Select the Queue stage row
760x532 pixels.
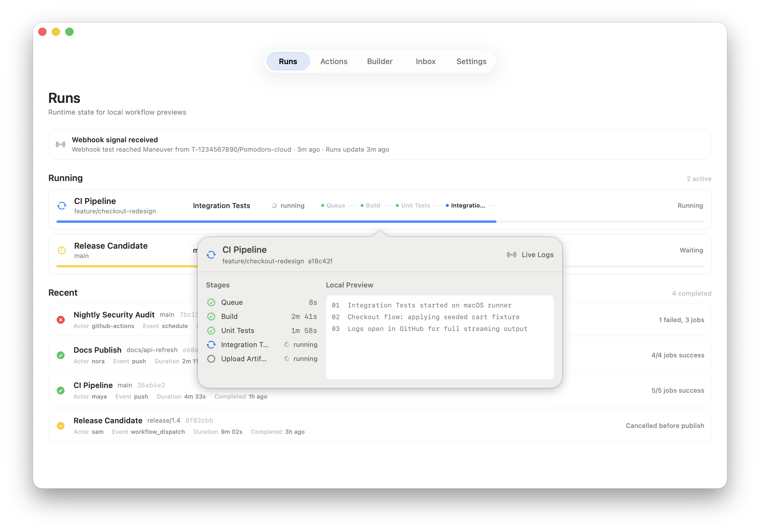pos(262,302)
